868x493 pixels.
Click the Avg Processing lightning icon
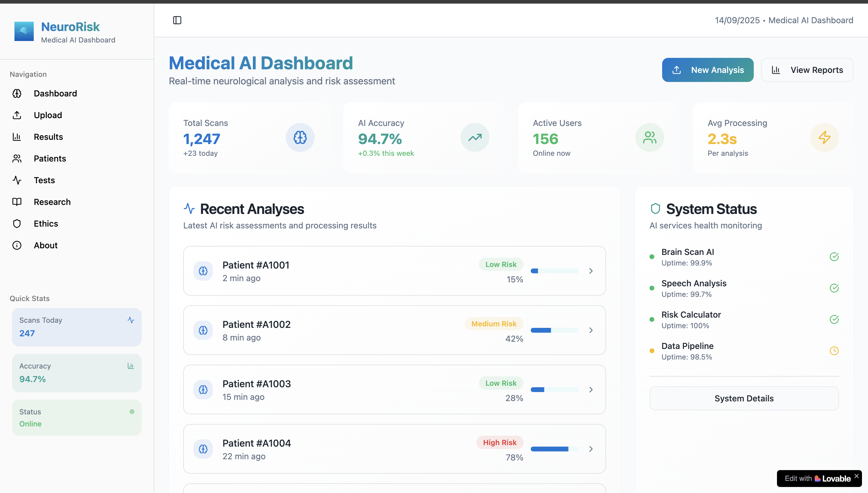(824, 137)
